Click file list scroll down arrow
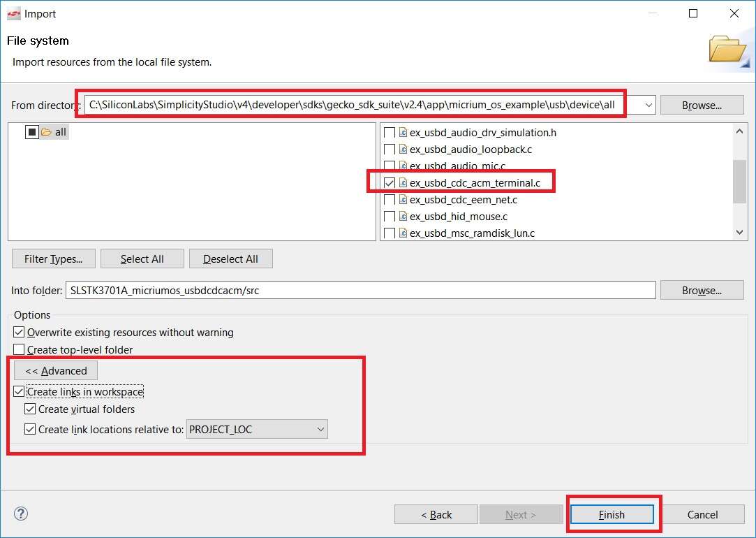Screen dimensions: 756x538 point(740,233)
